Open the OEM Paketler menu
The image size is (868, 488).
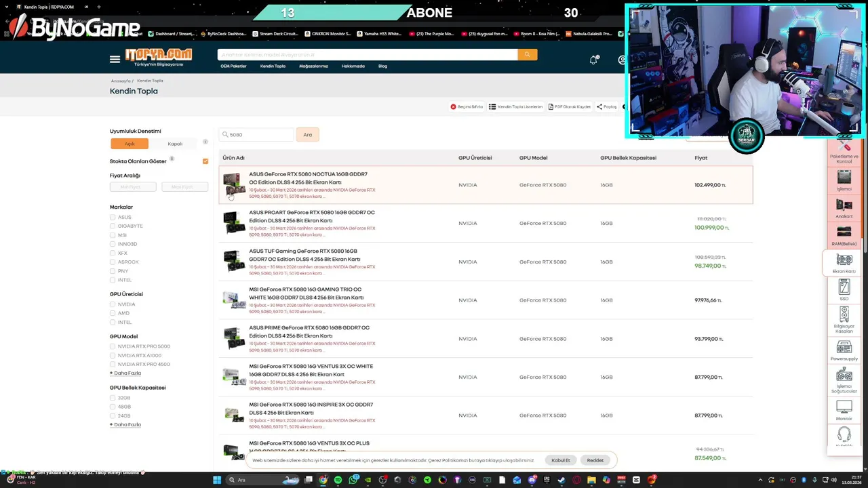pos(233,66)
